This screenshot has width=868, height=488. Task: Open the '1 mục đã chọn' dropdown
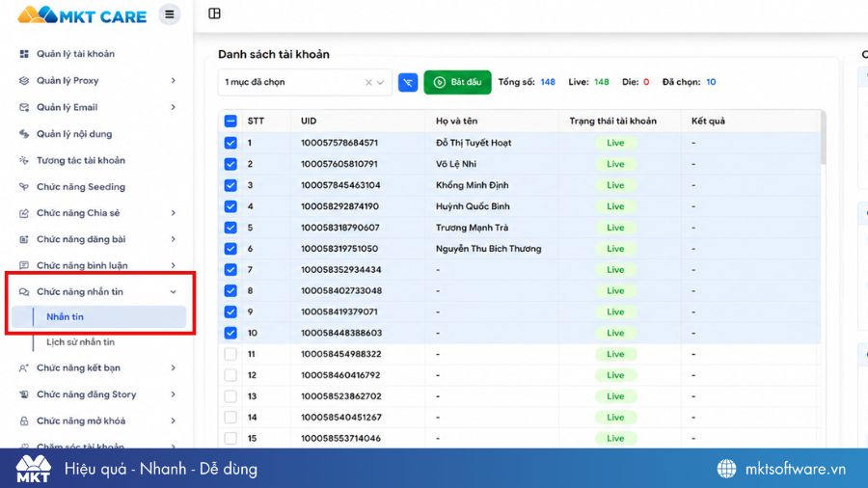coord(305,82)
